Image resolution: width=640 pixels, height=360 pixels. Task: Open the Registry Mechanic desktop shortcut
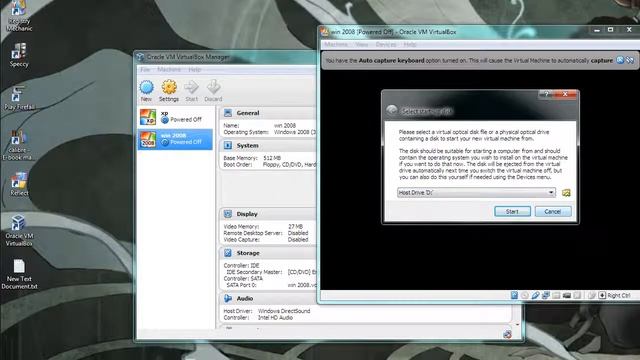[19, 17]
